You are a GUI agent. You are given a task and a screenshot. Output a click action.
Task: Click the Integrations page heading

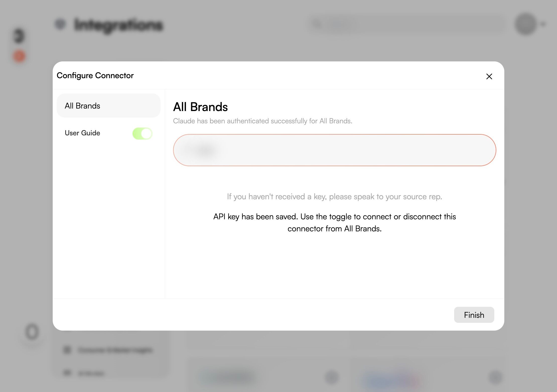click(119, 25)
